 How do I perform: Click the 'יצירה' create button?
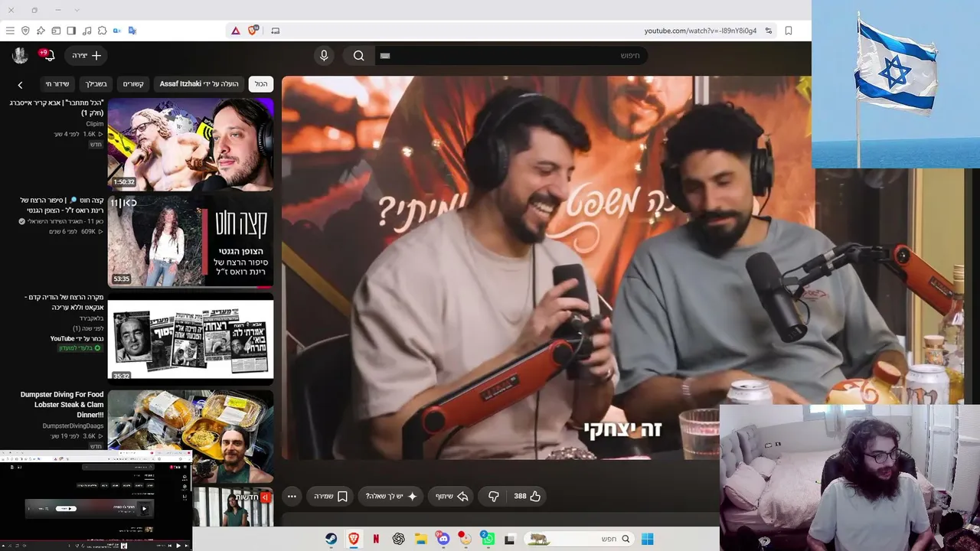tap(87, 55)
